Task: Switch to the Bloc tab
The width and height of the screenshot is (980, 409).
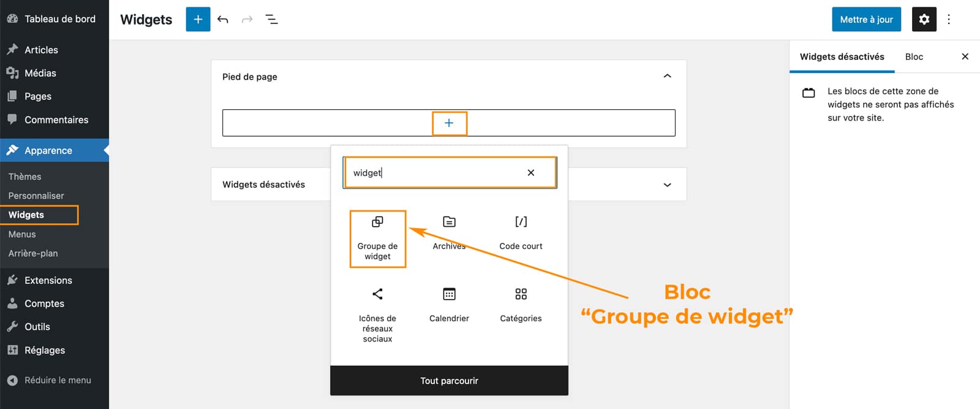Action: pos(914,56)
